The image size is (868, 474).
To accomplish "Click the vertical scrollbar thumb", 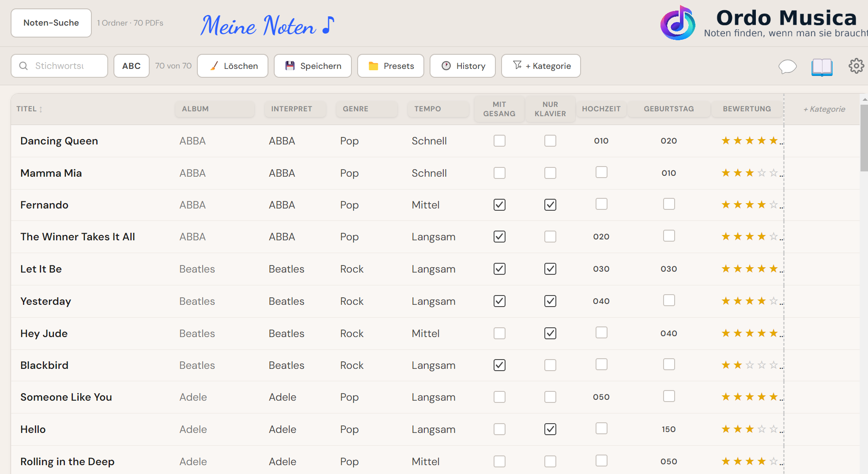I will 864,138.
